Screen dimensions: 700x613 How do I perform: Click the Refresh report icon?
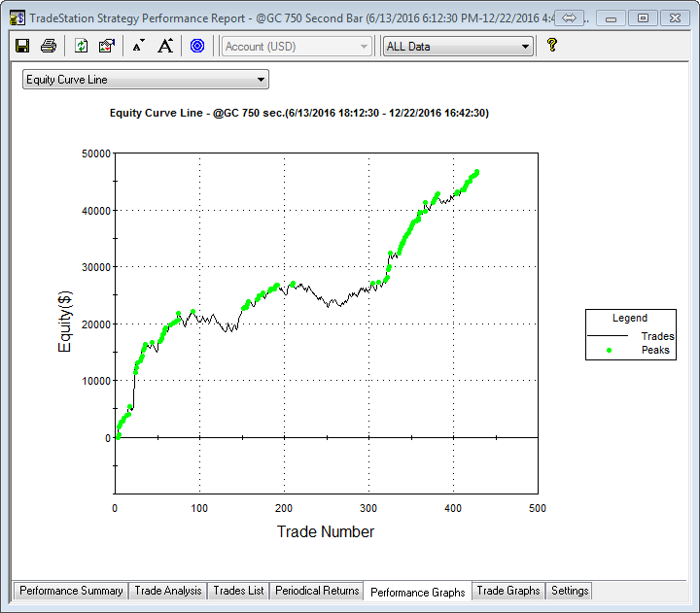tap(82, 46)
